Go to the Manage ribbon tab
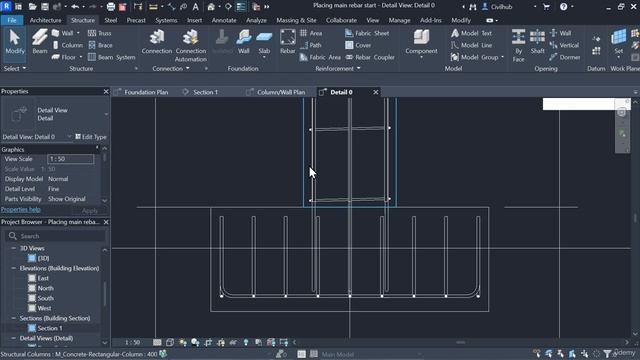The image size is (640, 360). point(399,20)
